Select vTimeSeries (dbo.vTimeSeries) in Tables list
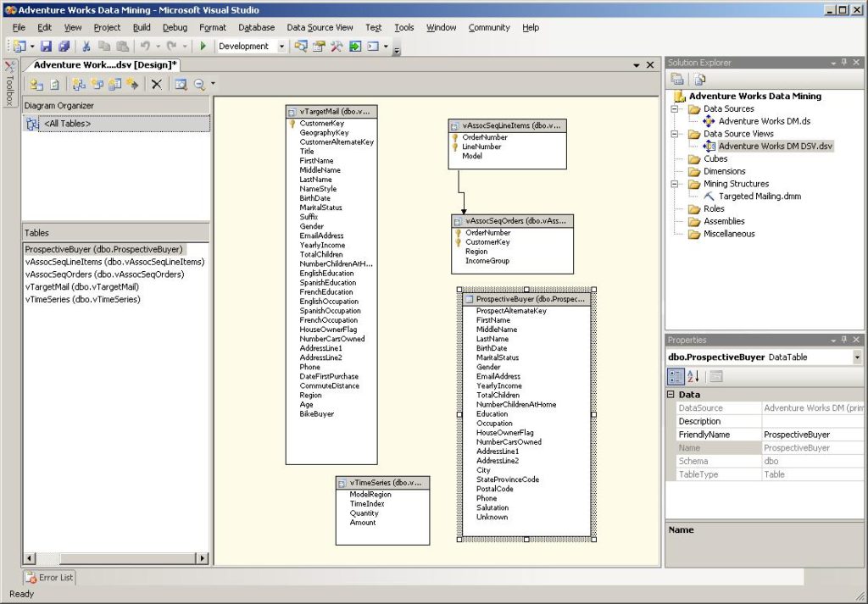 (x=83, y=299)
